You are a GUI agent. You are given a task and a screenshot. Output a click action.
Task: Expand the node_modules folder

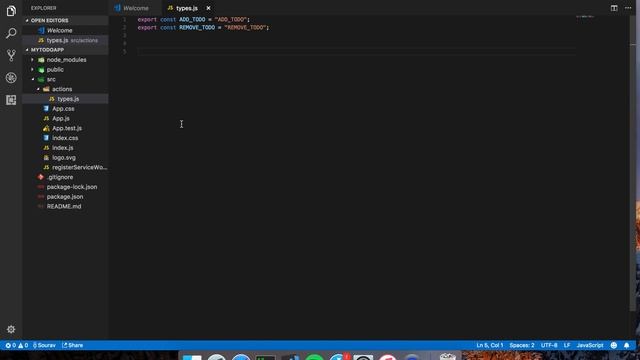pyautogui.click(x=65, y=60)
